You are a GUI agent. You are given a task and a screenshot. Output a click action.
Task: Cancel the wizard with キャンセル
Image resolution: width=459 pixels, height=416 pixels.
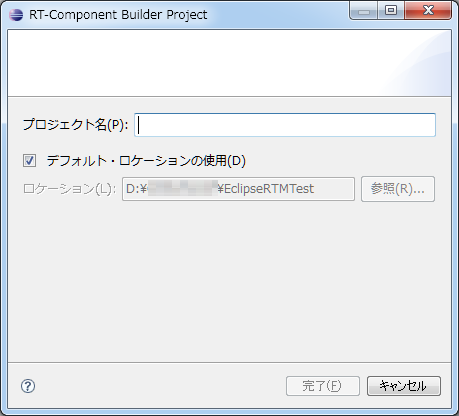pyautogui.click(x=404, y=386)
